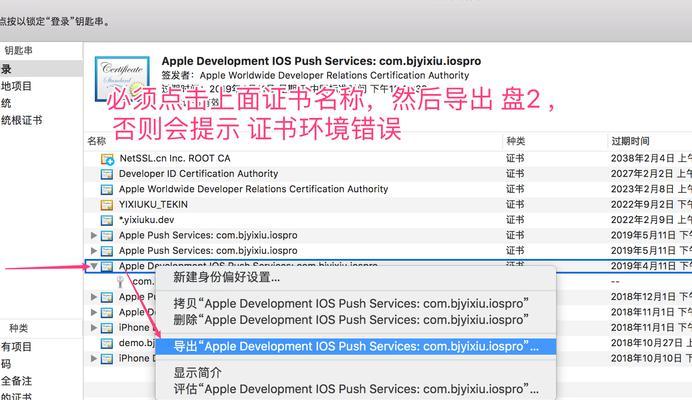Choose 新建身份偏好设置… from the context menu
Viewport: 692px width, 400px height.
click(x=356, y=278)
